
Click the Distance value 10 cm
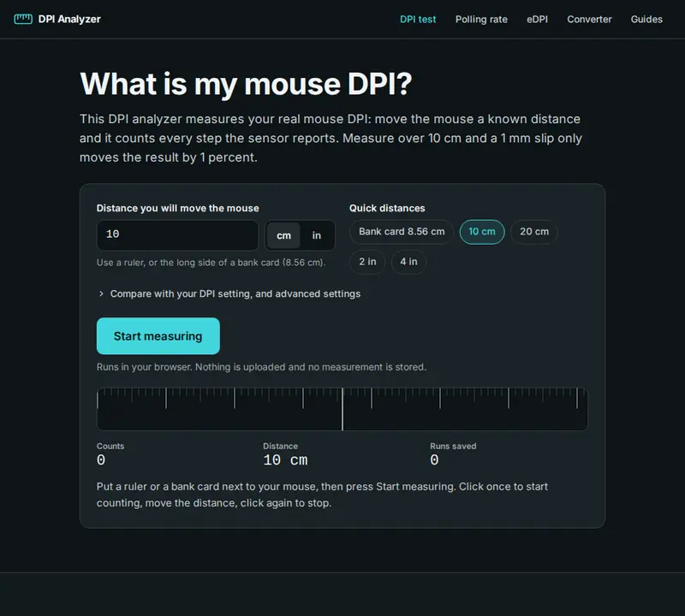pos(285,459)
